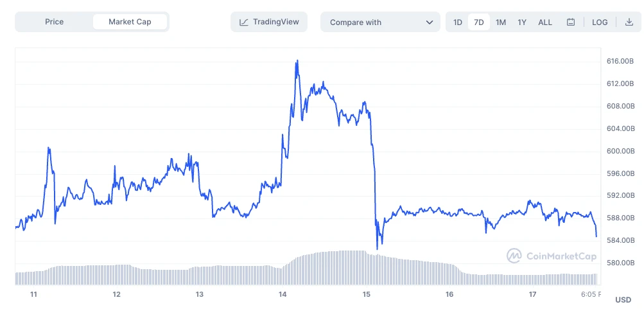
Task: Click the USD currency label
Action: pyautogui.click(x=623, y=300)
